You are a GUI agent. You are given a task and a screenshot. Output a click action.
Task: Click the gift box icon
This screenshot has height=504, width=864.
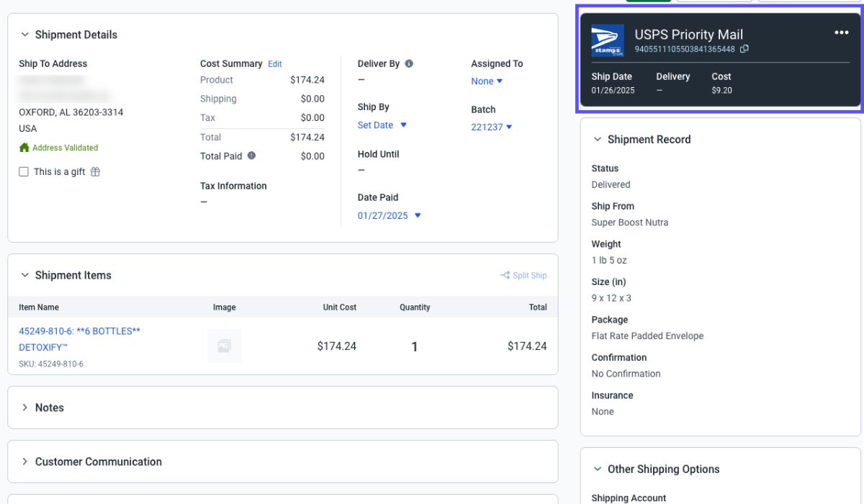pos(95,171)
